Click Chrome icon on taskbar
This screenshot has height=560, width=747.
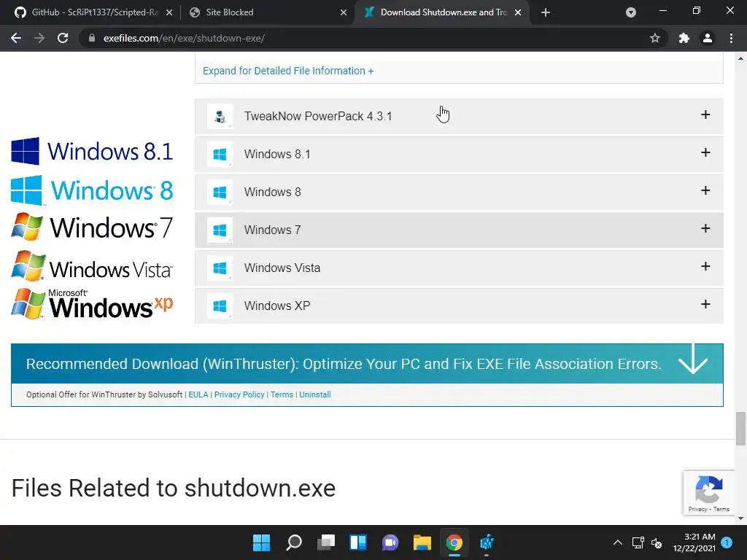[x=454, y=542]
